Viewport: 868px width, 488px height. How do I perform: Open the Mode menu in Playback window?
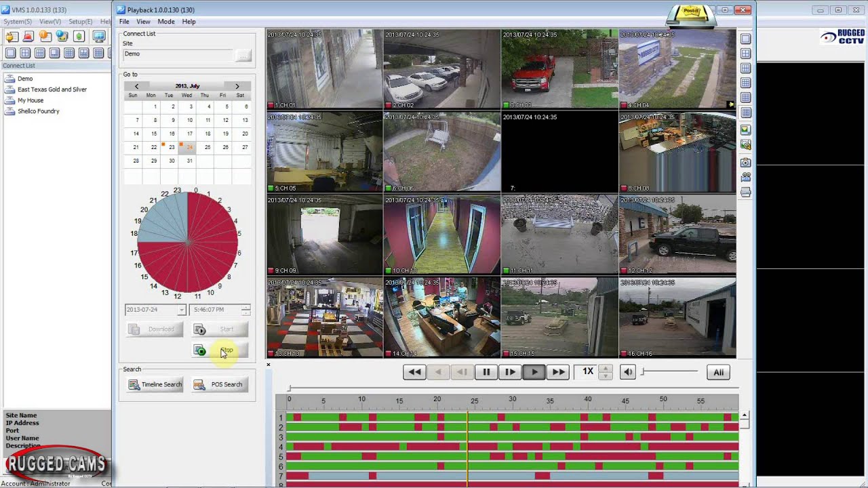(166, 22)
